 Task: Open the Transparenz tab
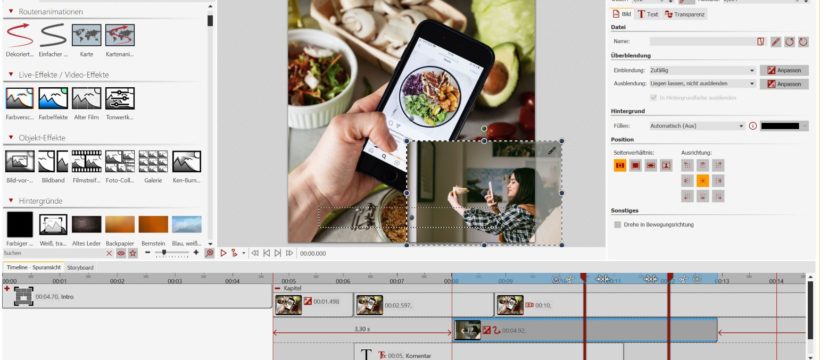tap(685, 15)
